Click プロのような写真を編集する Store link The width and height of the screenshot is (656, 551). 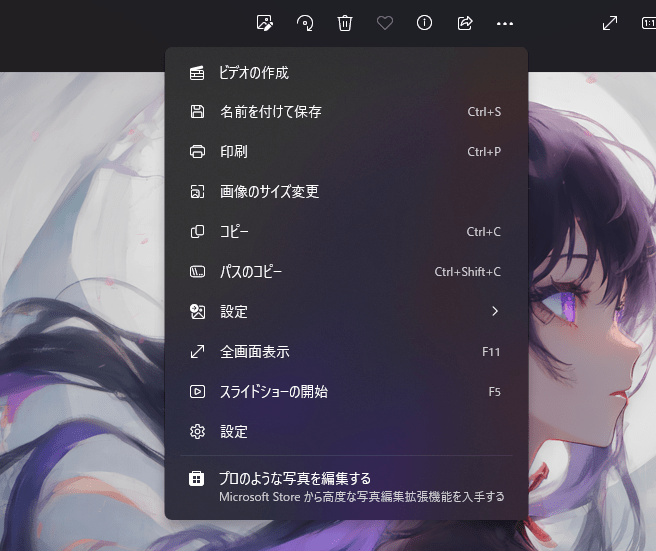click(346, 487)
